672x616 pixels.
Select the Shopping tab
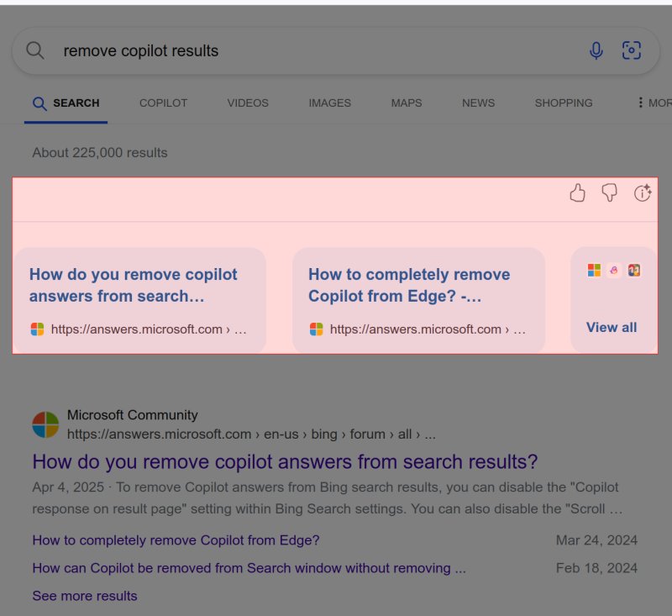[x=564, y=103]
